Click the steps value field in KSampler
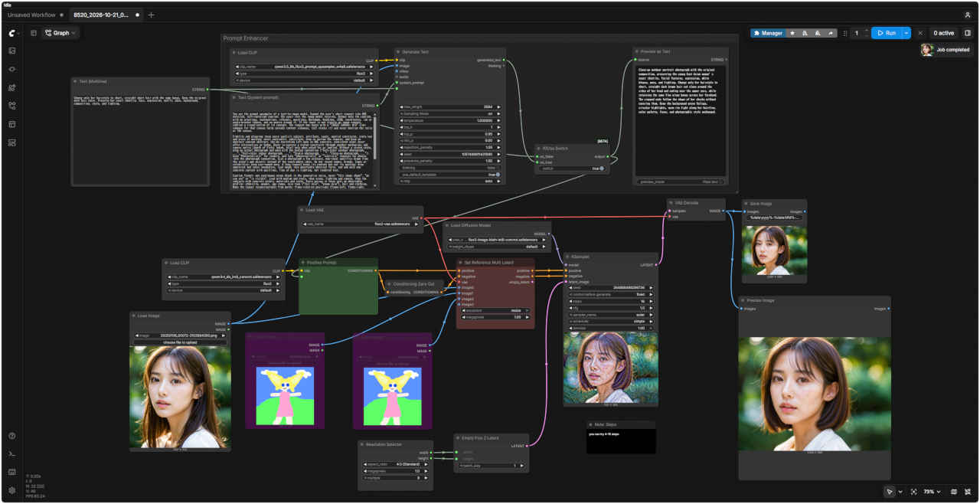980x504 pixels. pos(611,302)
